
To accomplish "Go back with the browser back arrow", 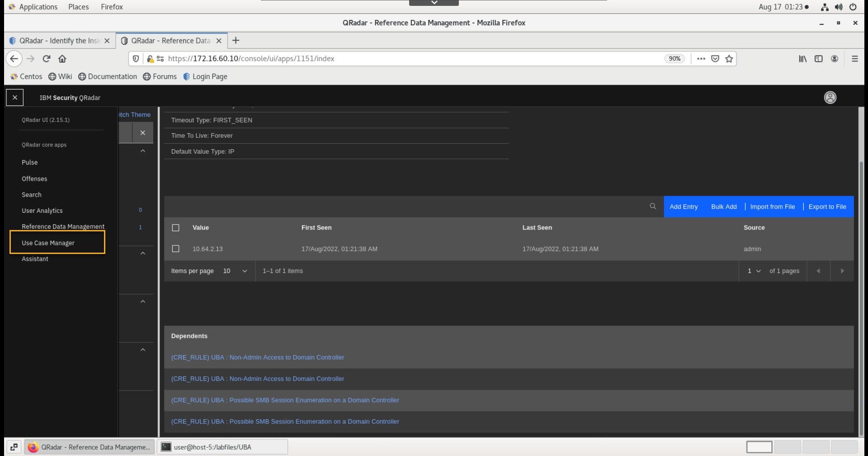I will point(14,59).
